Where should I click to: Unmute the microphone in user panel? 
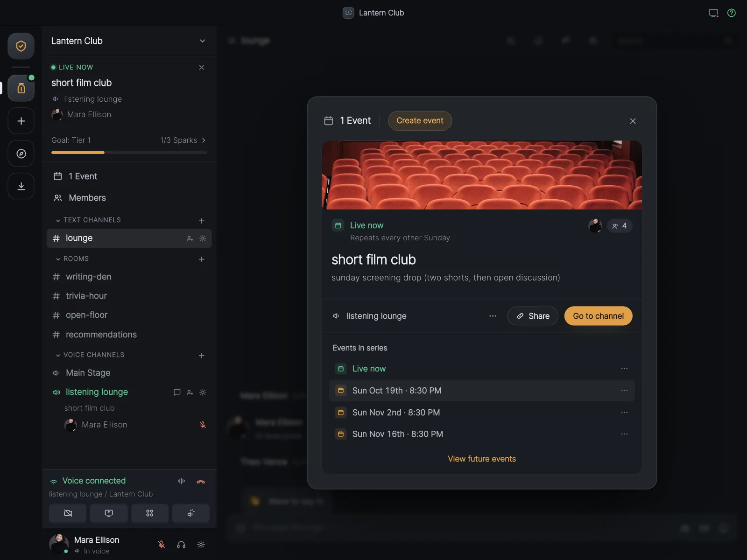(161, 545)
